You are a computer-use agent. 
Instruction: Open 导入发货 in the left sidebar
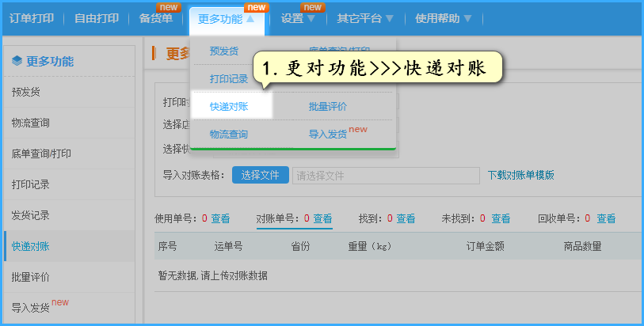click(69, 307)
